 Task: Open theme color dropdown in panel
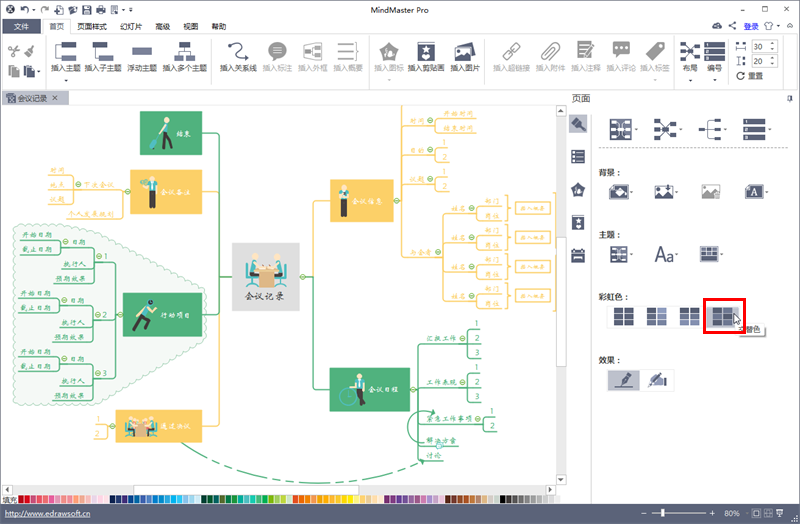[711, 254]
